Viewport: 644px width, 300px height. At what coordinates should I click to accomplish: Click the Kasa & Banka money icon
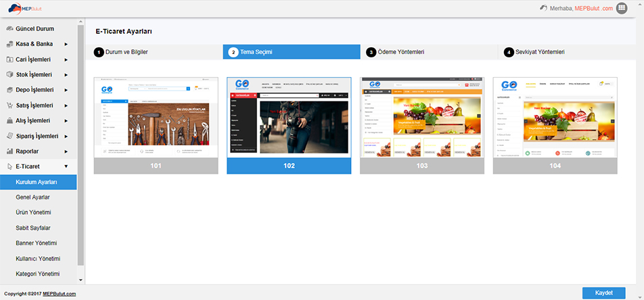coord(10,44)
